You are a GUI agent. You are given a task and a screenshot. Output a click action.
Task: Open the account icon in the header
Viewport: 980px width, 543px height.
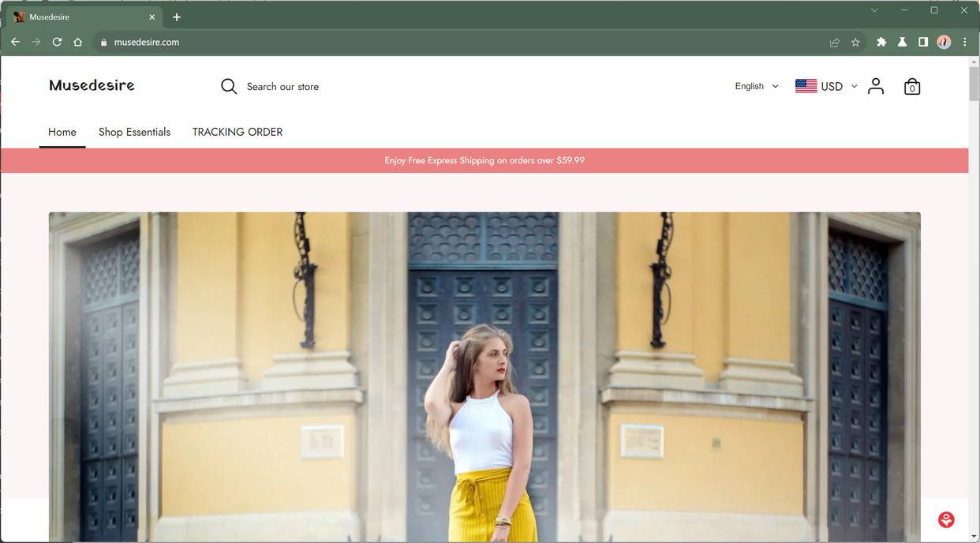coord(876,86)
